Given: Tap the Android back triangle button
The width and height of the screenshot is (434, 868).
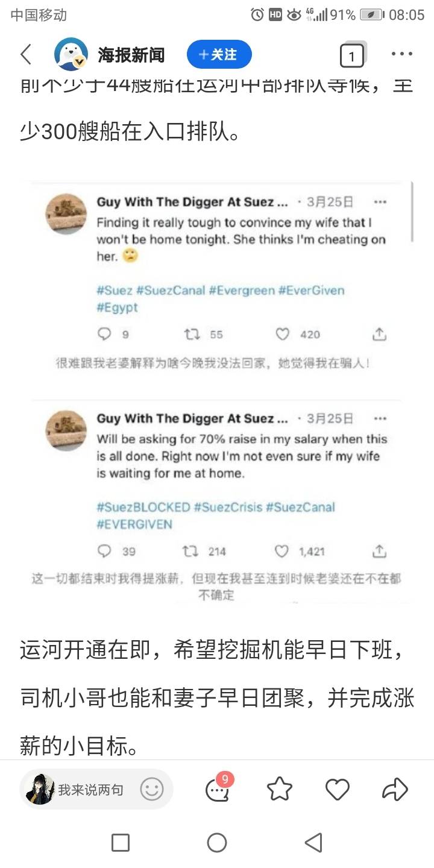Looking at the screenshot, I should pos(313,842).
